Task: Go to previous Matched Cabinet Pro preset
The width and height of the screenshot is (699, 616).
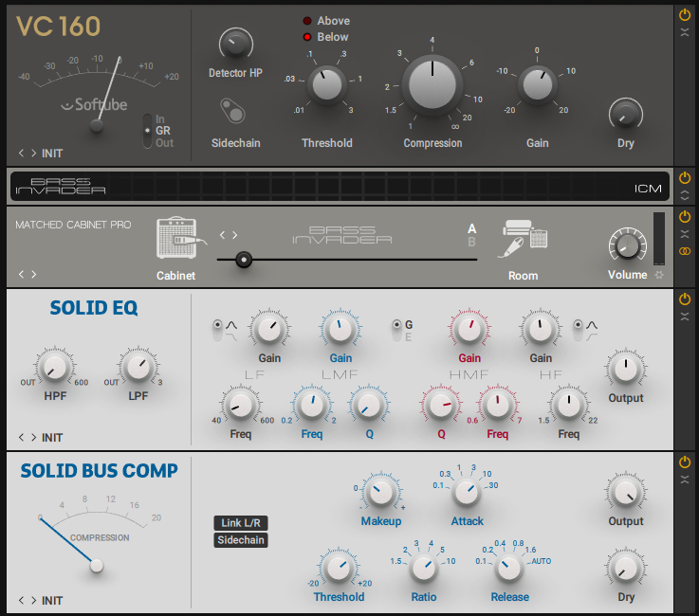Action: click(21, 274)
